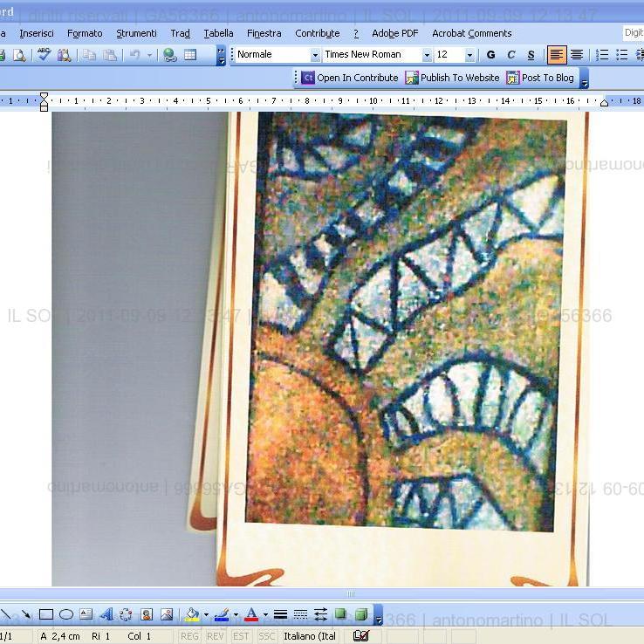Toggle Align Left
The image size is (644, 644).
click(x=557, y=55)
